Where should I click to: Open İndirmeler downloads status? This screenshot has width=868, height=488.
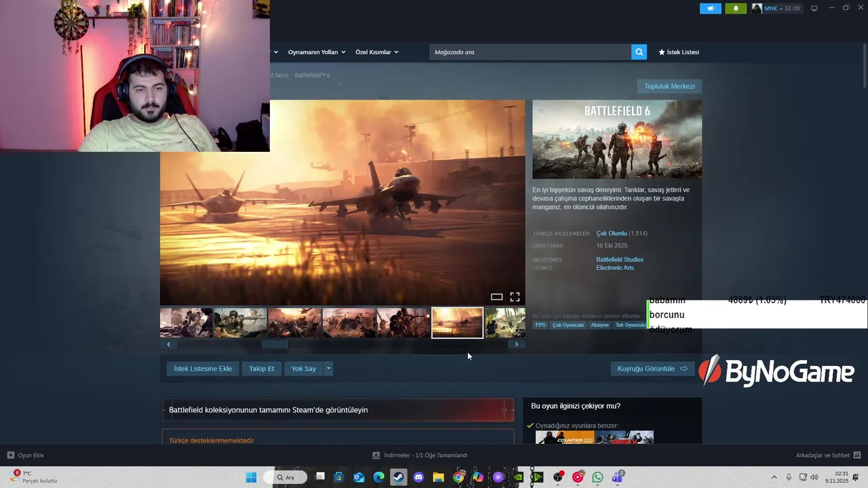pyautogui.click(x=420, y=455)
